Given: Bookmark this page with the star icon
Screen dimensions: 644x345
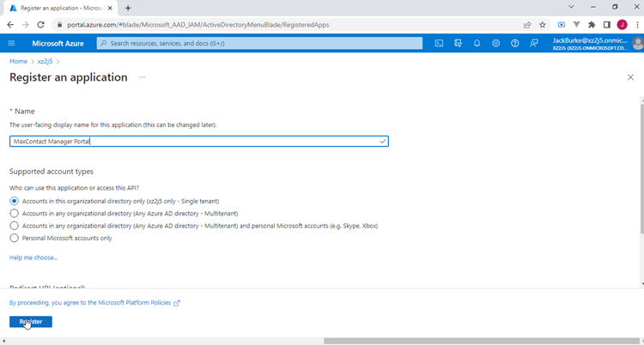Looking at the screenshot, I should [542, 25].
